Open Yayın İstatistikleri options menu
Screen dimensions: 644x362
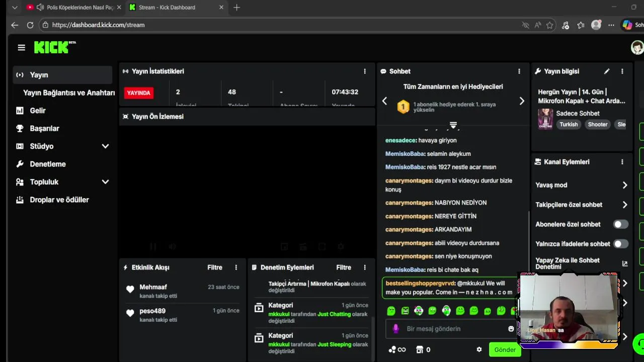pyautogui.click(x=365, y=71)
